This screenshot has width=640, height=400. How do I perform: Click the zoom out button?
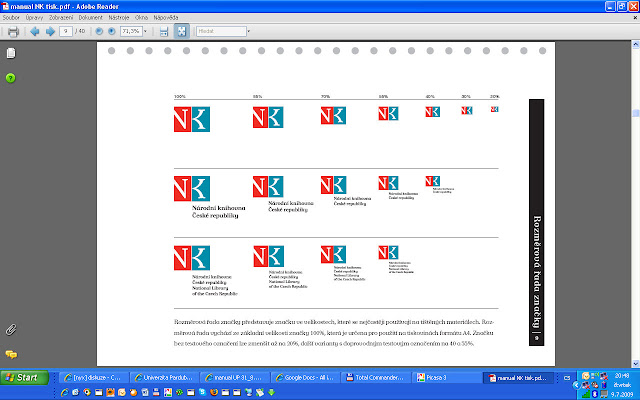99,31
